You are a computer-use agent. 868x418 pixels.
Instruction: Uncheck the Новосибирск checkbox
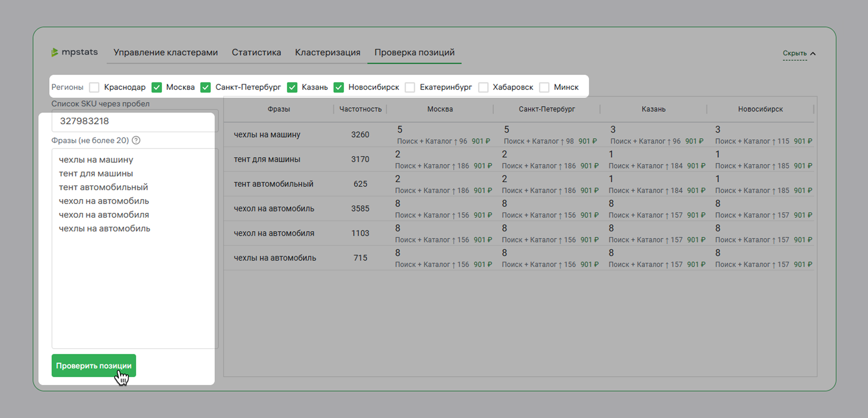tap(339, 87)
